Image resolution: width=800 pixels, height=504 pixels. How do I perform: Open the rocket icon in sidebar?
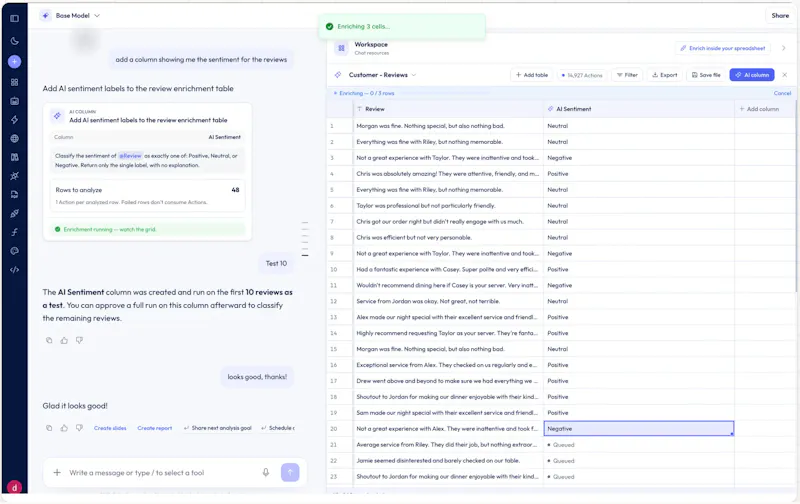click(x=14, y=213)
